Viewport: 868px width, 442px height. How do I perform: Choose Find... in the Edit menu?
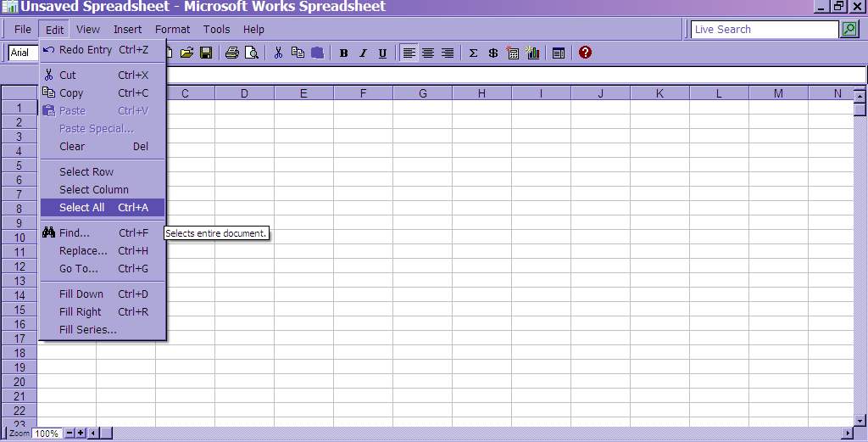(x=103, y=233)
